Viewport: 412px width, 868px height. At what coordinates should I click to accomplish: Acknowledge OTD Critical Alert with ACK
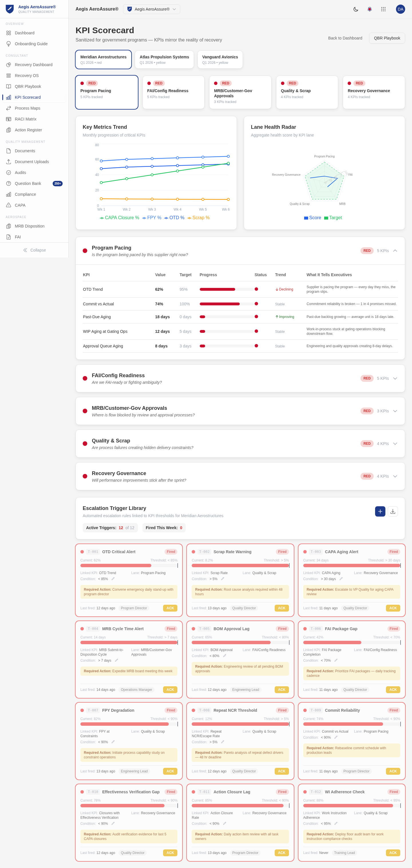tap(170, 608)
